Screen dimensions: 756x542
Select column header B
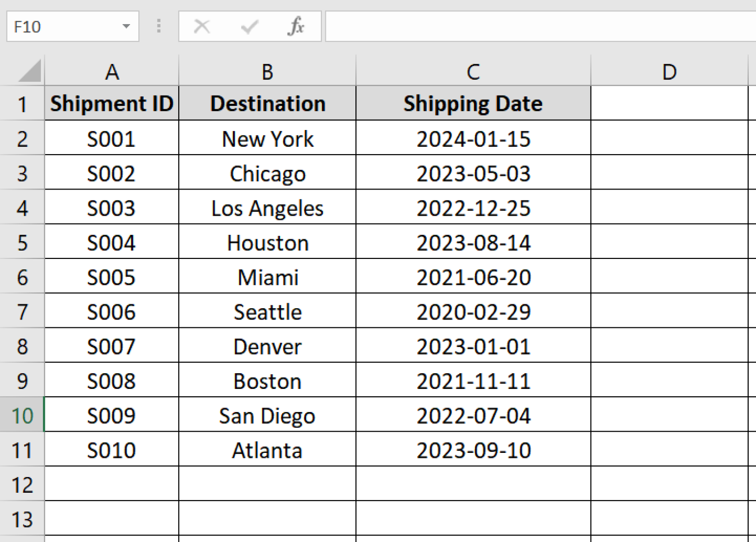(267, 71)
